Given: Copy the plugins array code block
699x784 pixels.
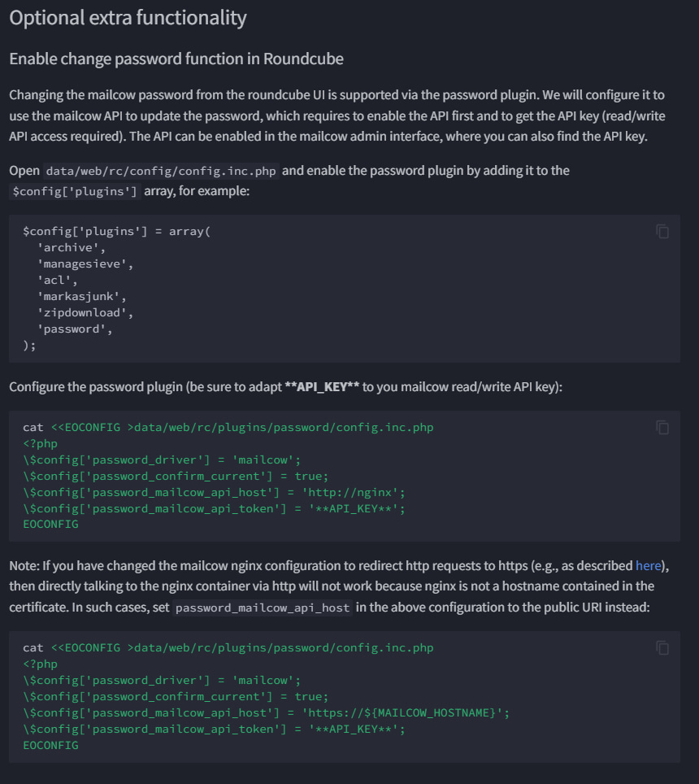Looking at the screenshot, I should click(x=662, y=231).
